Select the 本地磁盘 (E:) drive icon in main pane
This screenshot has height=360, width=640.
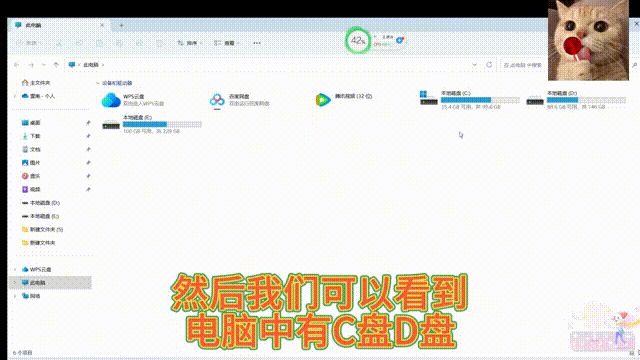(111, 124)
